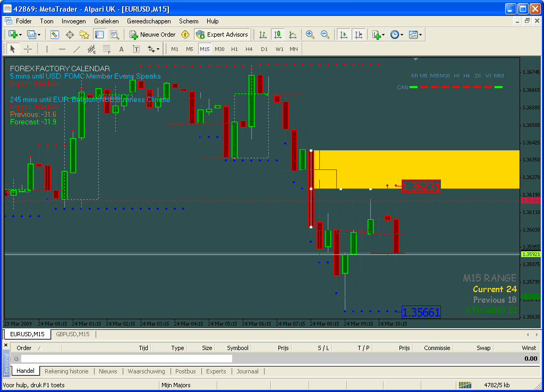The height and width of the screenshot is (392, 544).
Task: Switch to M5 timeframe
Action: coord(190,49)
